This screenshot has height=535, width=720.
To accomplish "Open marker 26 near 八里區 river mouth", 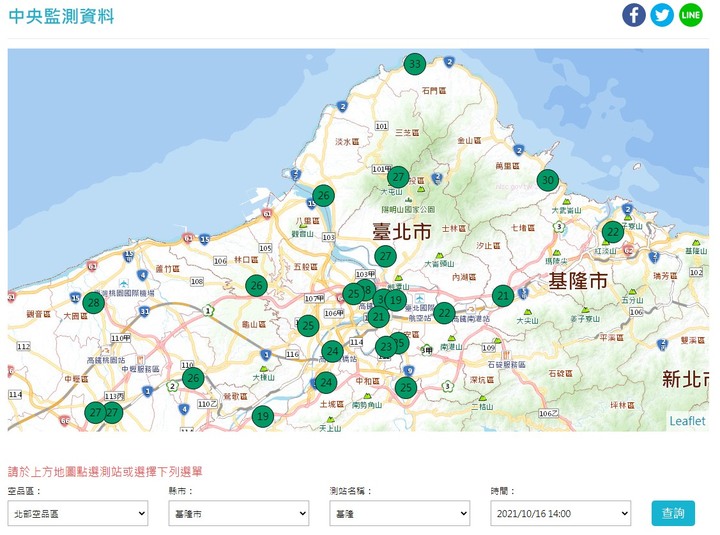I will pyautogui.click(x=323, y=195).
